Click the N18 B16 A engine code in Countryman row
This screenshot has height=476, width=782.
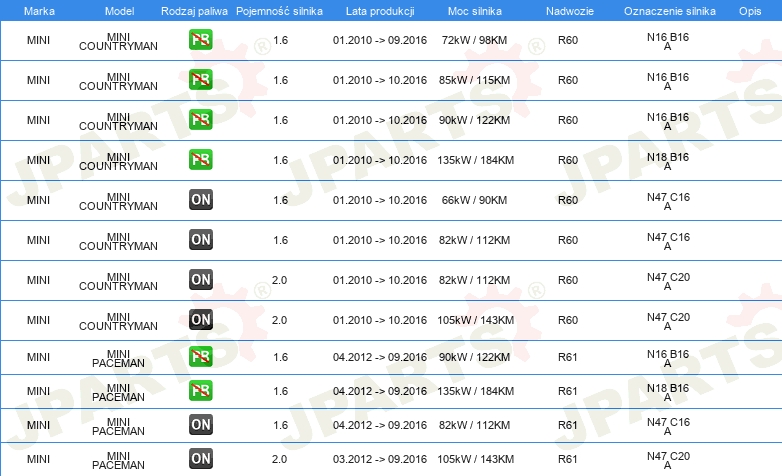click(668, 161)
